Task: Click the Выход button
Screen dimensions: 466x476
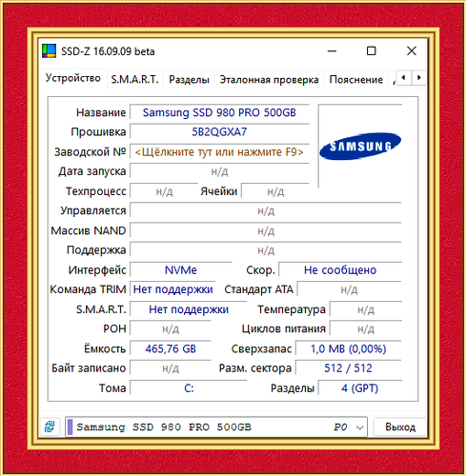Action: click(400, 426)
